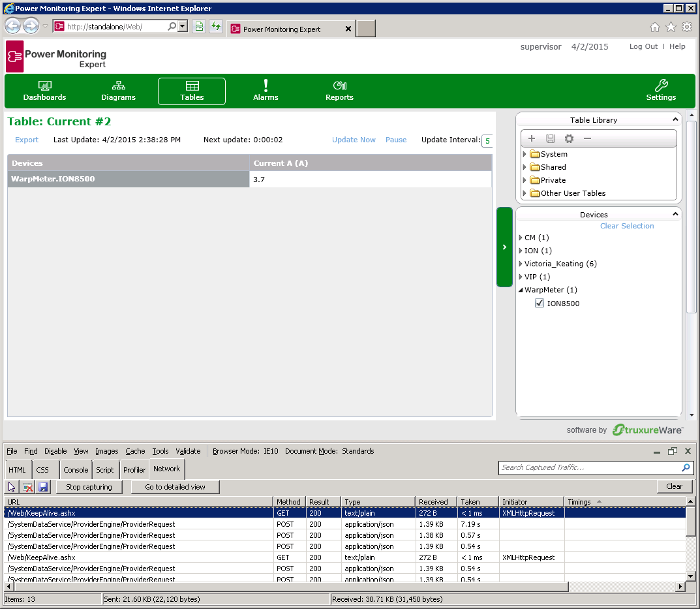
Task: Expand the Shared folder
Action: (x=525, y=166)
